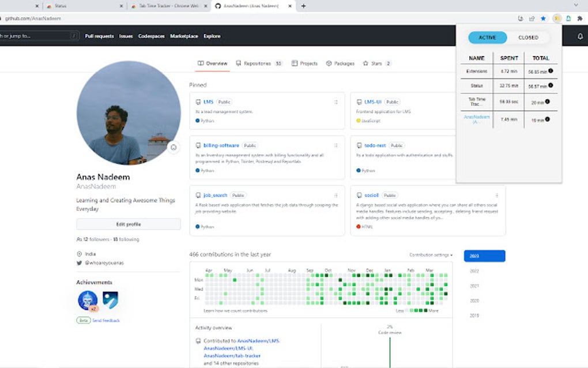Click the pin options icon on the LMS repo card

pos(336,102)
